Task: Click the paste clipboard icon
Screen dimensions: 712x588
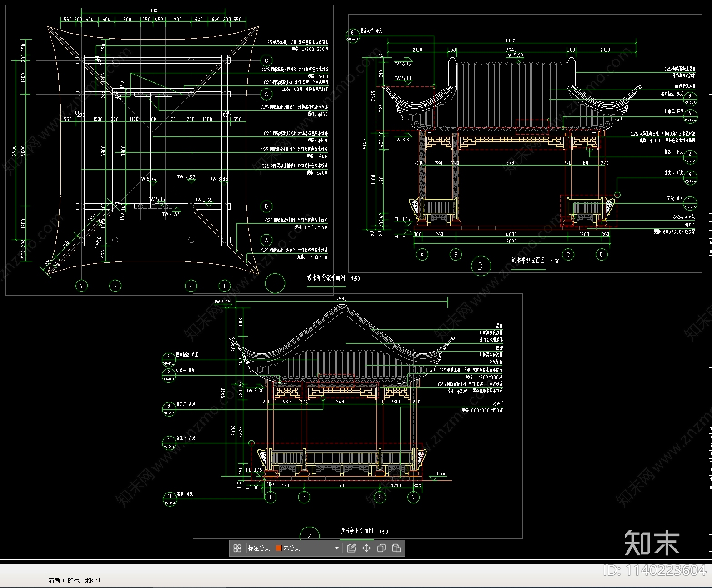Action: click(x=396, y=548)
